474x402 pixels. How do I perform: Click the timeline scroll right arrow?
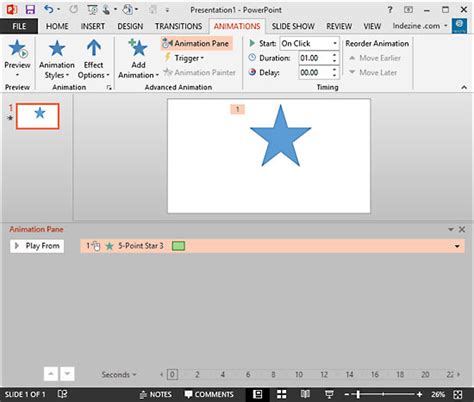click(x=459, y=375)
